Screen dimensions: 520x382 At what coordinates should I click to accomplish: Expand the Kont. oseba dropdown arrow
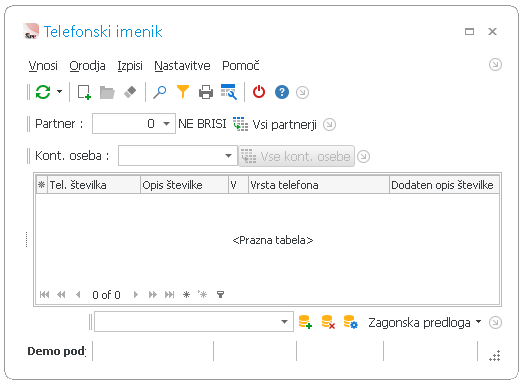coord(228,156)
